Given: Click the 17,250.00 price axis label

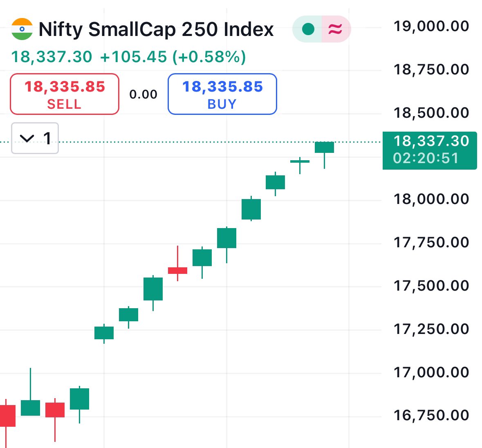Looking at the screenshot, I should [431, 329].
